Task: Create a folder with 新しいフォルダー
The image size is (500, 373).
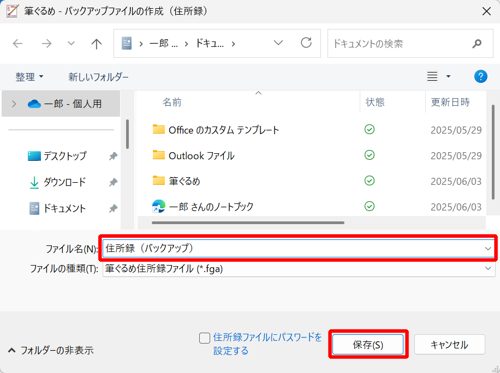Action: coord(98,77)
